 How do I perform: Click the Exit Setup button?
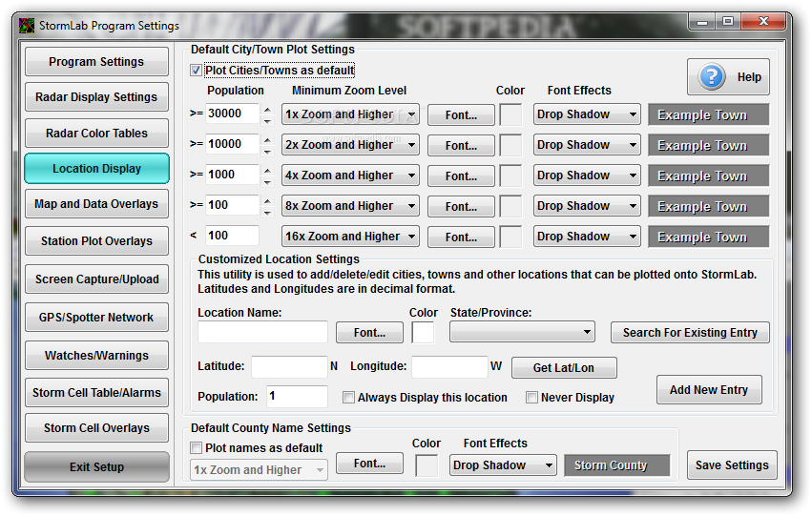96,466
